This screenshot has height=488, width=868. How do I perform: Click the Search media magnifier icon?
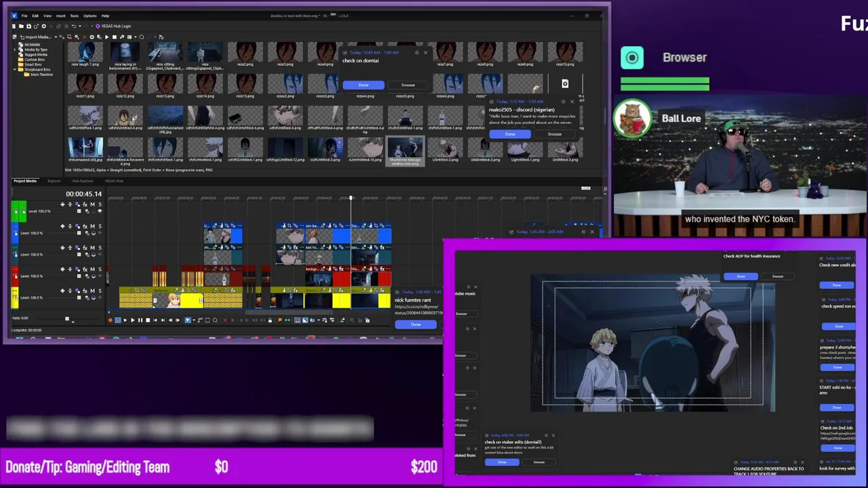[141, 37]
